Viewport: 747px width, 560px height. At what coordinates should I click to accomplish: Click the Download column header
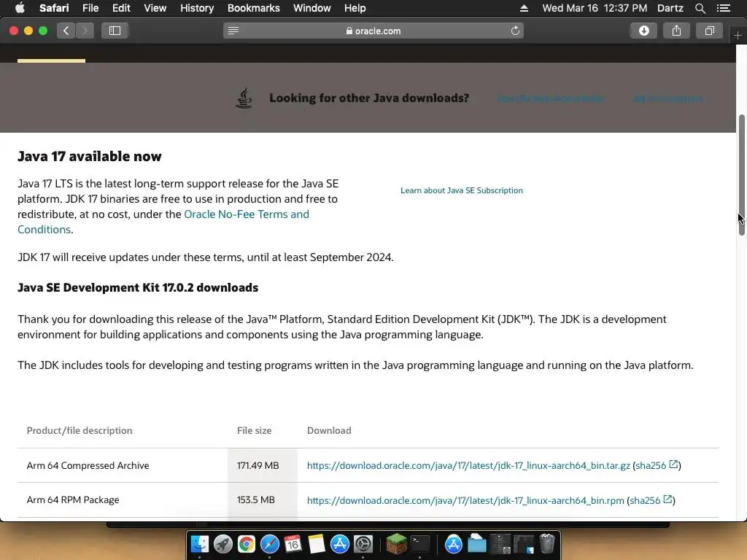(329, 430)
